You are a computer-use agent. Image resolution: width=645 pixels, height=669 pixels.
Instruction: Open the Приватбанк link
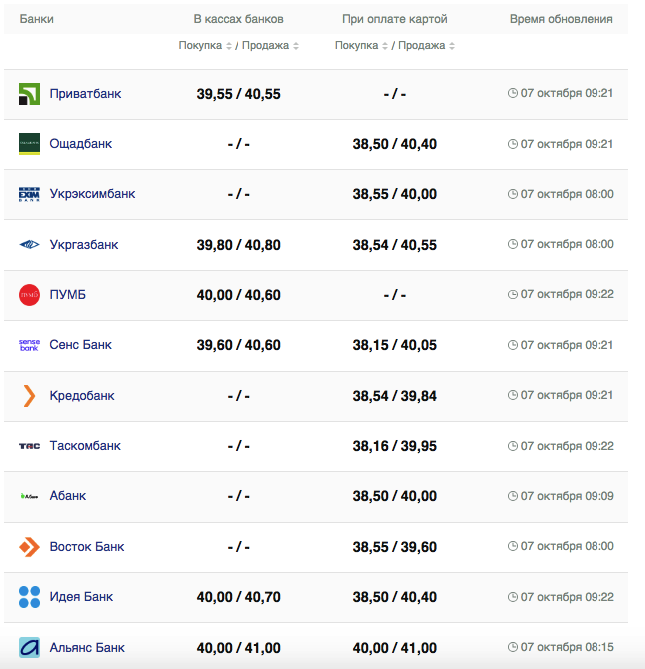[x=85, y=94]
